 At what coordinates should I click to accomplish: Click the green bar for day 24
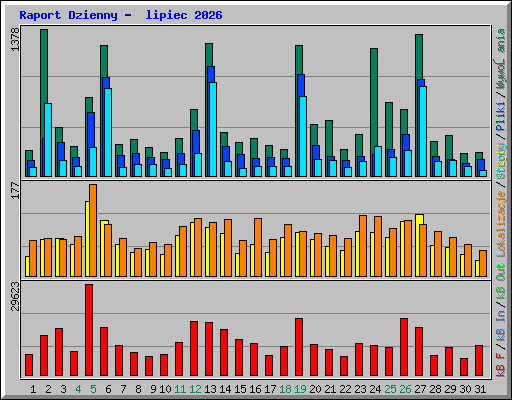[374, 112]
